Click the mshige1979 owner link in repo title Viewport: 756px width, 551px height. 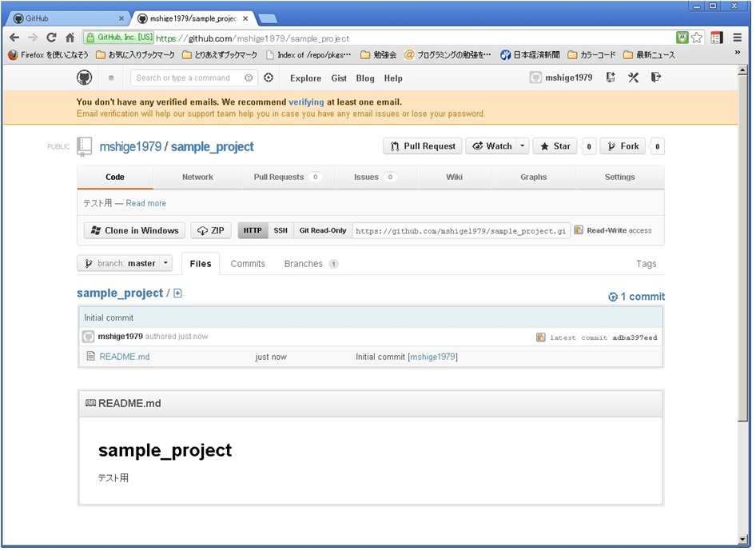pos(130,146)
